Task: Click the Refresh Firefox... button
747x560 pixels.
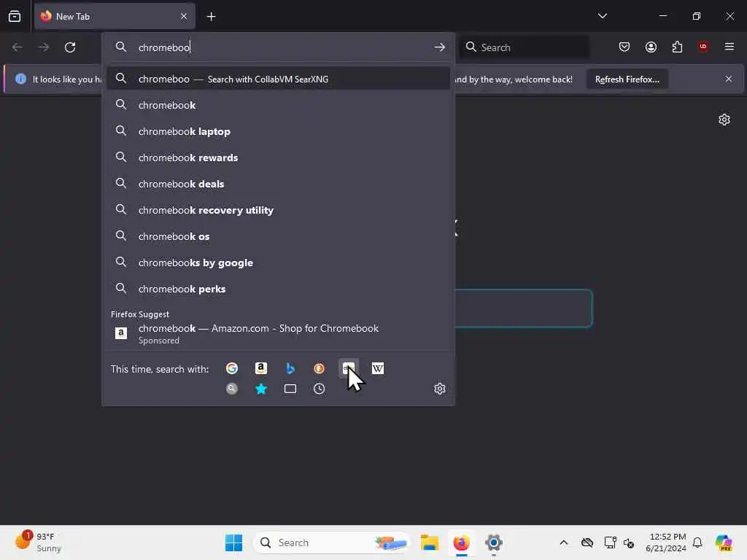Action: (627, 79)
